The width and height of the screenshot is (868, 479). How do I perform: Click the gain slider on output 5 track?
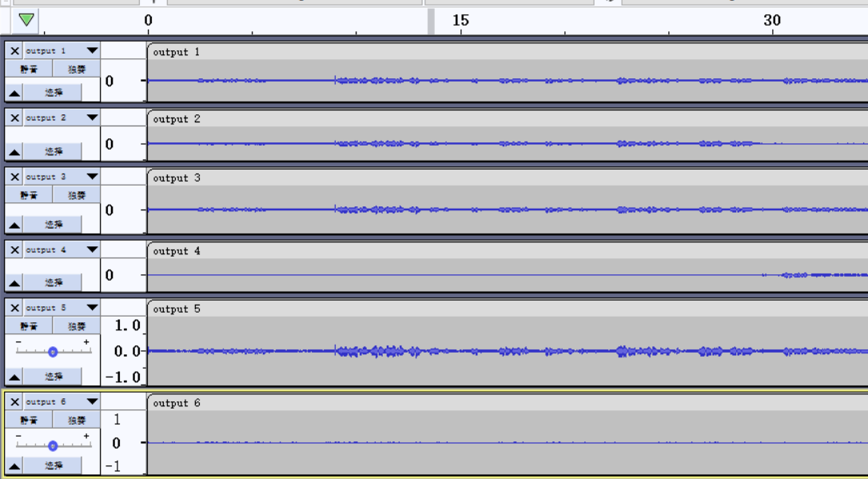tap(53, 352)
